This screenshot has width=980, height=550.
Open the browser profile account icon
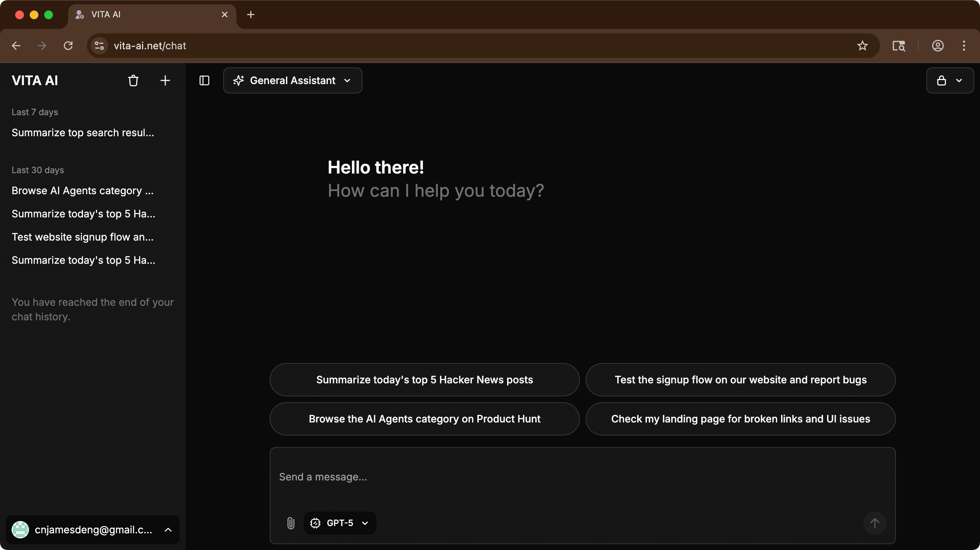click(938, 46)
